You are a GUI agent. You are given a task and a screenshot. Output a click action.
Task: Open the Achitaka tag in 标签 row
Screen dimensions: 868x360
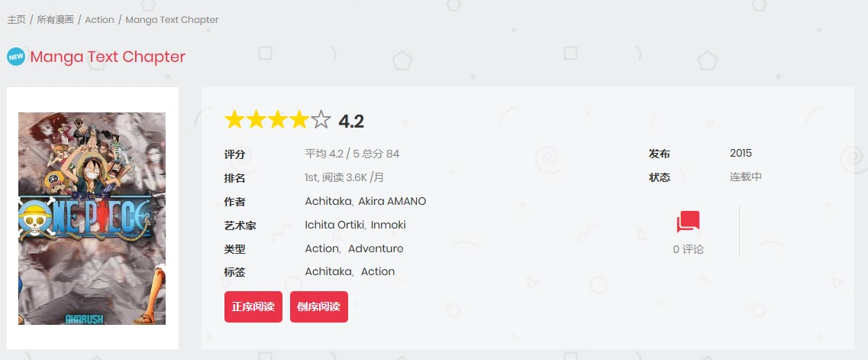coord(328,271)
